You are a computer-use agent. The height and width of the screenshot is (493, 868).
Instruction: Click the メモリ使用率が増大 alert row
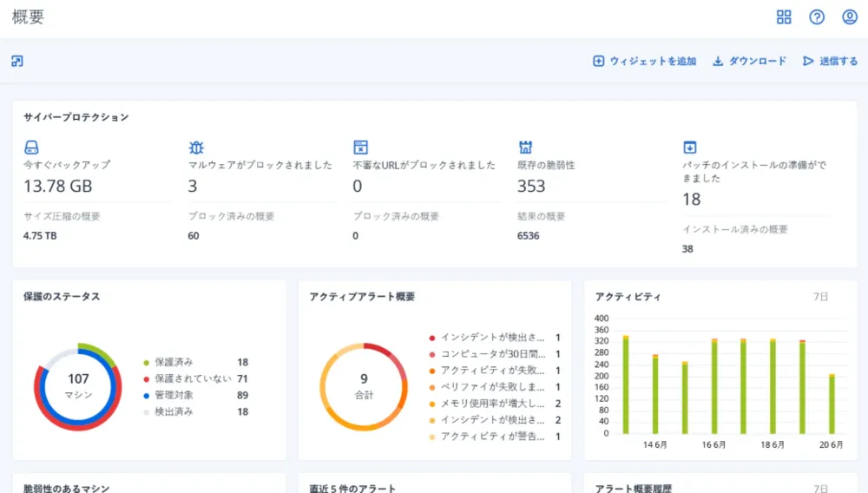click(x=495, y=404)
